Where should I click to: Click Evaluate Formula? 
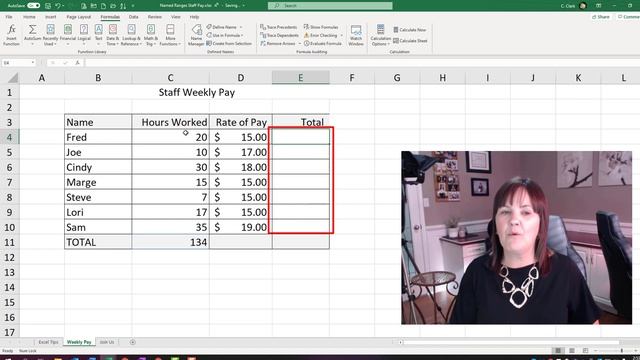pos(322,43)
